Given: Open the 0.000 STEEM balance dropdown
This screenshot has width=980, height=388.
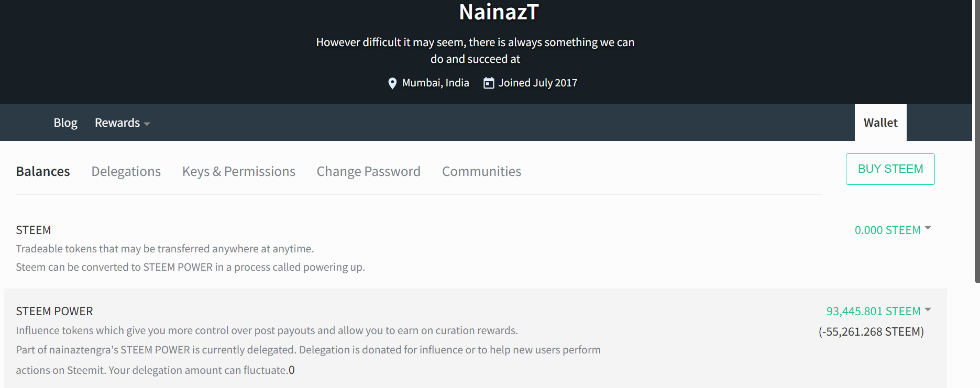Looking at the screenshot, I should pyautogui.click(x=928, y=228).
